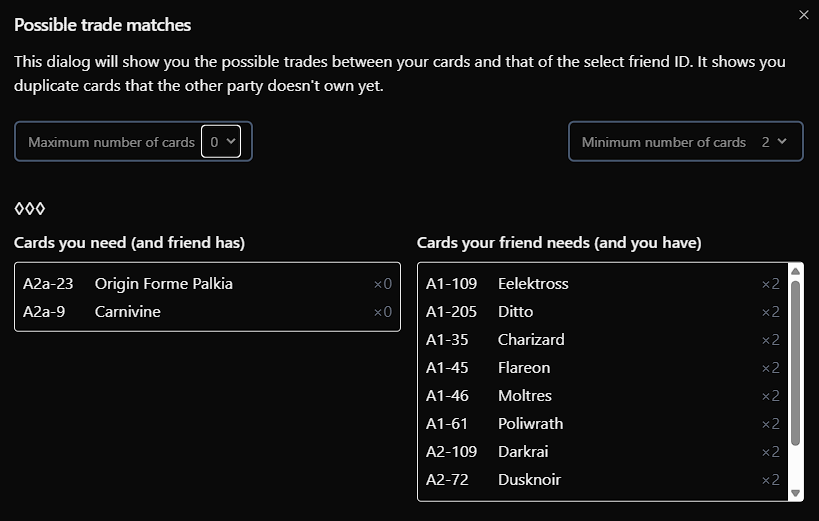Select the Darkrai card entry
The image size is (819, 521).
pos(602,452)
